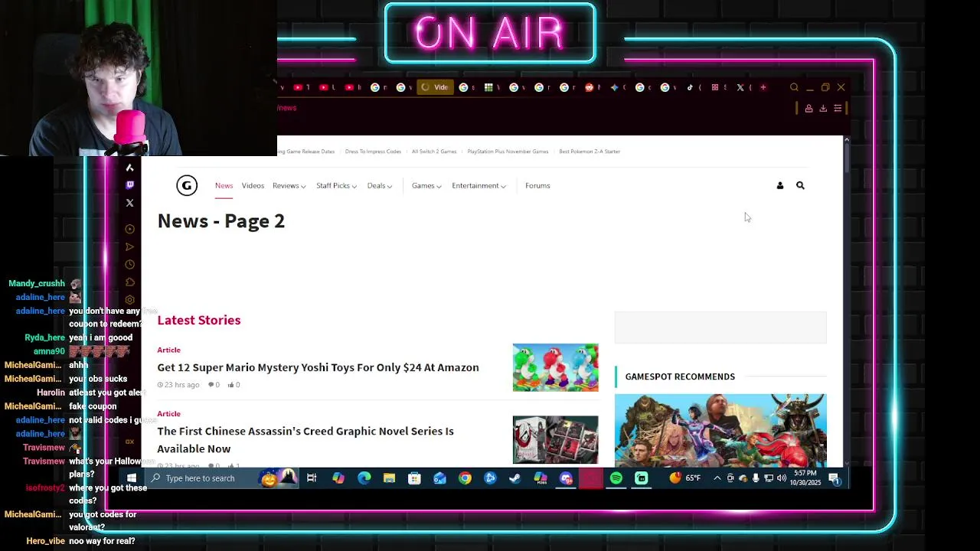Open the Chinese Assassin's Creed Graphic Novel article
This screenshot has width=980, height=551.
305,440
